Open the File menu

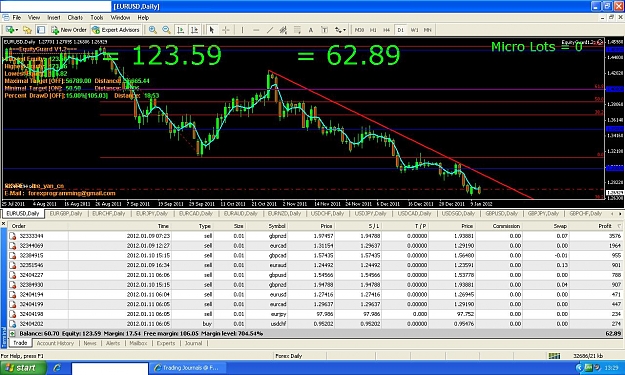tap(17, 18)
